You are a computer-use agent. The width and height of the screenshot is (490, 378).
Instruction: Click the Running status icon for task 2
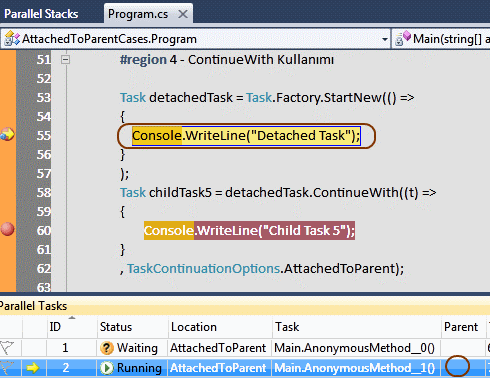pos(107,368)
